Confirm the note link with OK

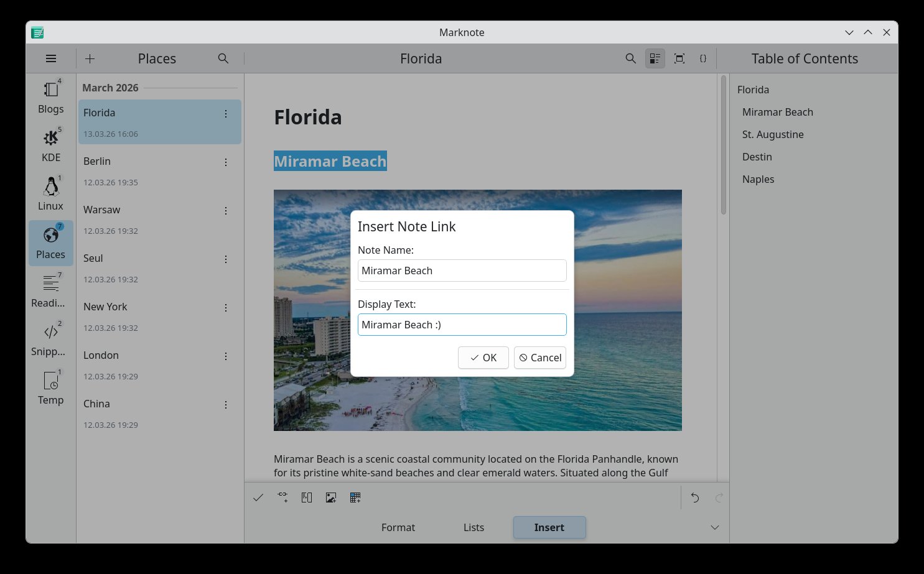(483, 358)
